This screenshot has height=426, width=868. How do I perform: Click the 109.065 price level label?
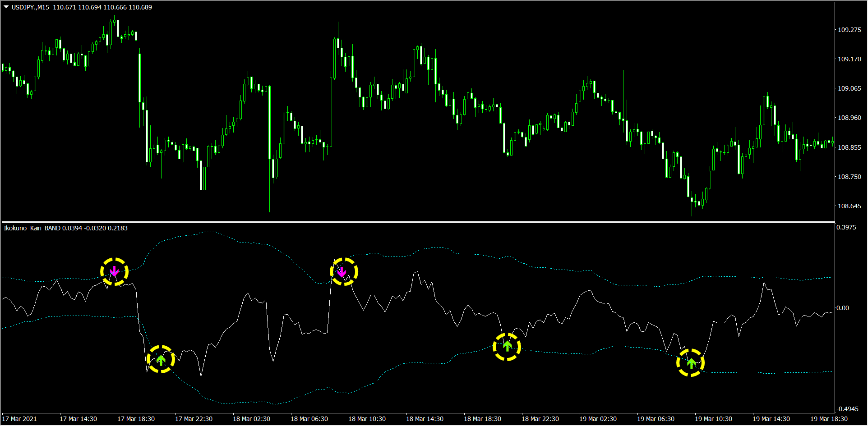(x=850, y=88)
